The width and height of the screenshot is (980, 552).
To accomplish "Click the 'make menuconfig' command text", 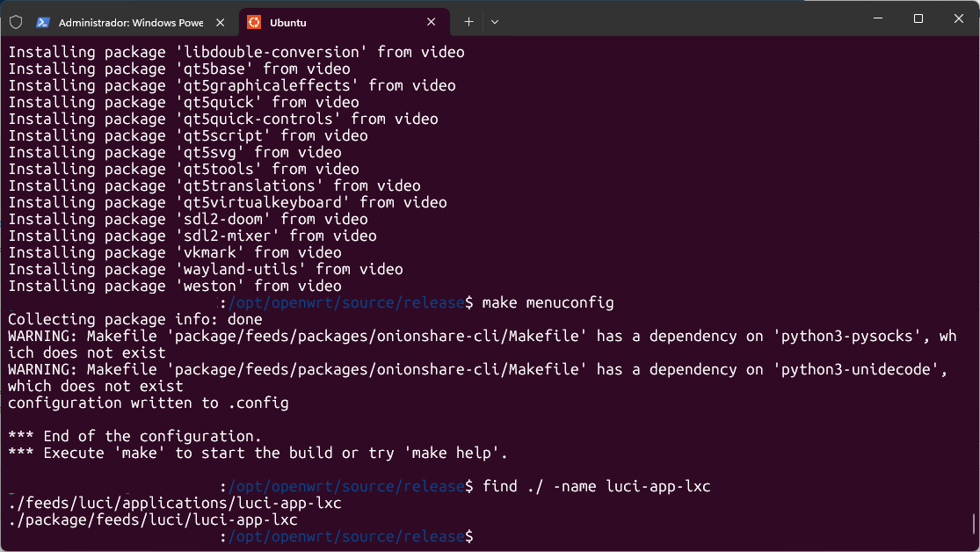I will (x=548, y=303).
